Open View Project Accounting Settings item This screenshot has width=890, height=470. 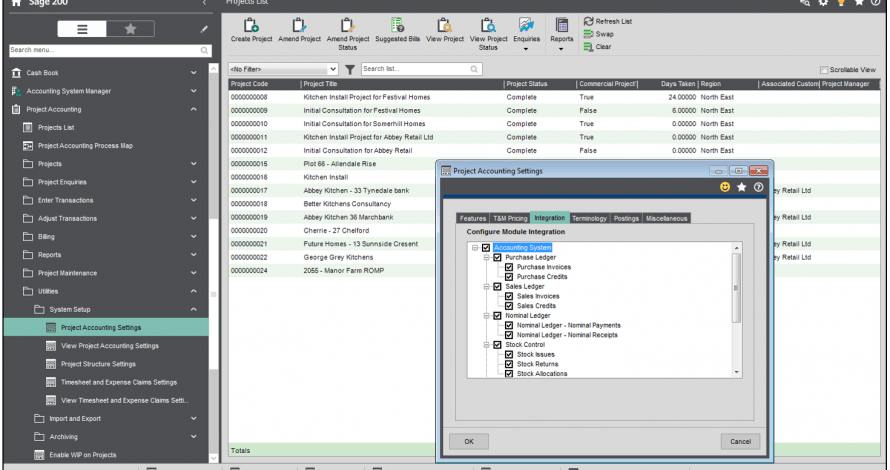(x=110, y=346)
